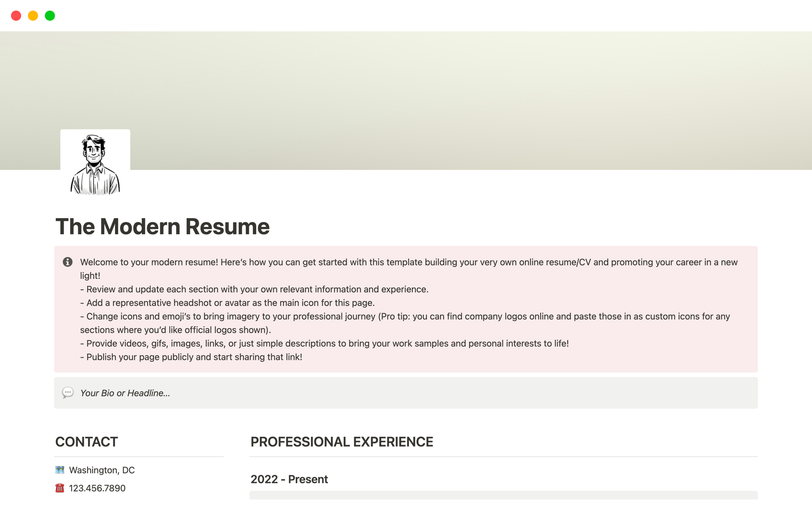Click the phone number 123.456.7890
The height and width of the screenshot is (508, 812).
click(x=97, y=488)
